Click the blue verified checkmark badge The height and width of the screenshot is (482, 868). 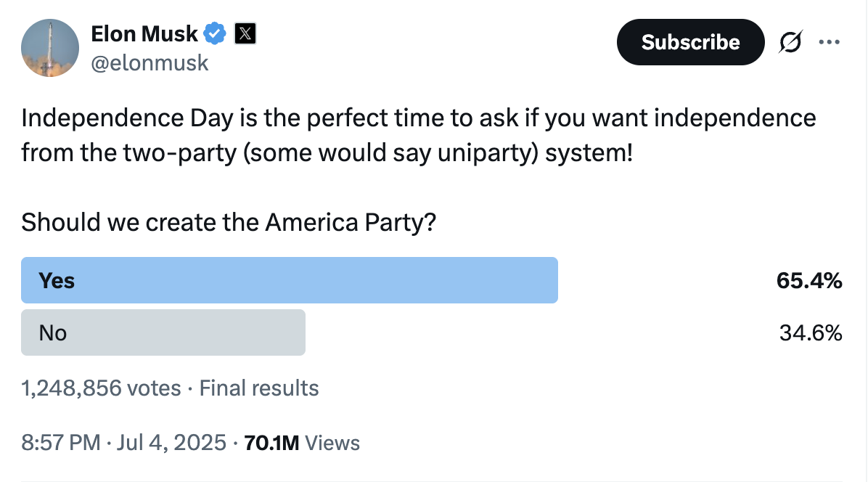pos(215,33)
